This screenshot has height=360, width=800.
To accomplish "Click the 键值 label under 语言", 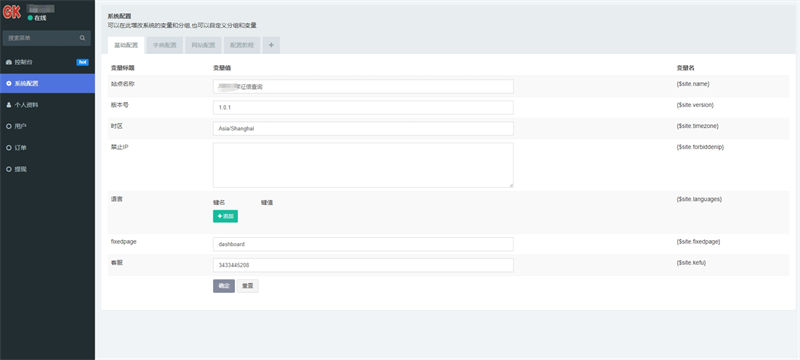I will [267, 202].
